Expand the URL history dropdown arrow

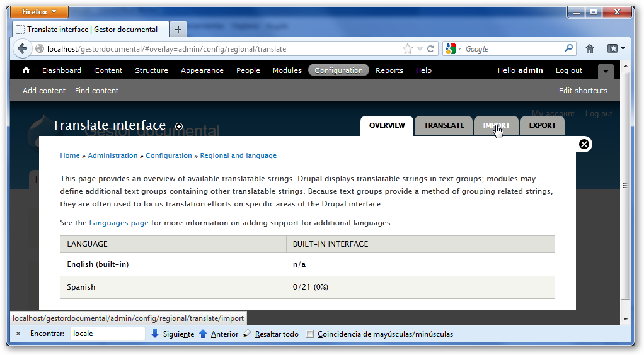click(420, 48)
